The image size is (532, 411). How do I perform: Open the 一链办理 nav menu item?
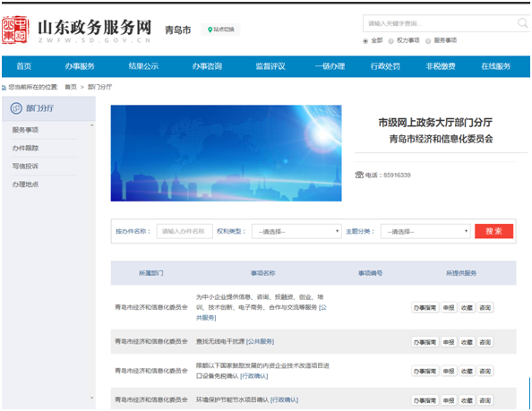coord(330,66)
